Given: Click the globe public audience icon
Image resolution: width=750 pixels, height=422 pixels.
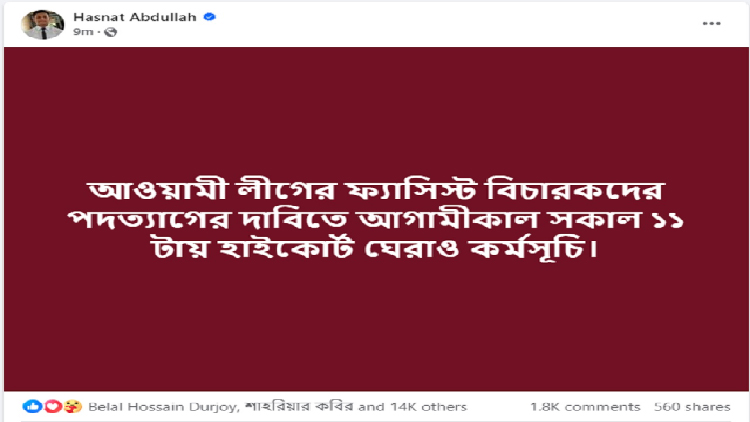Looking at the screenshot, I should 110,32.
